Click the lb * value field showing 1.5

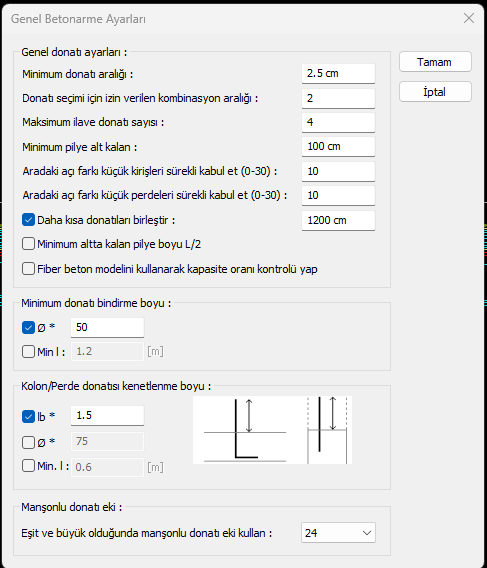pos(107,415)
